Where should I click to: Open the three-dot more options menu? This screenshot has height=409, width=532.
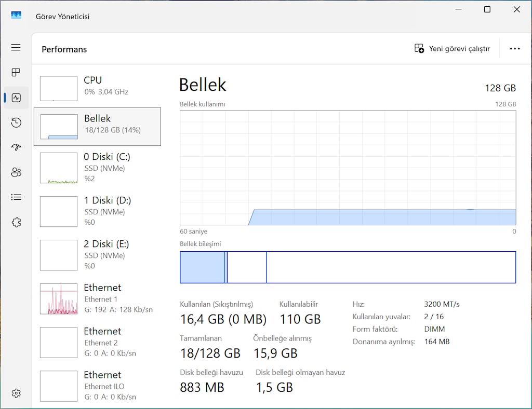[x=515, y=49]
